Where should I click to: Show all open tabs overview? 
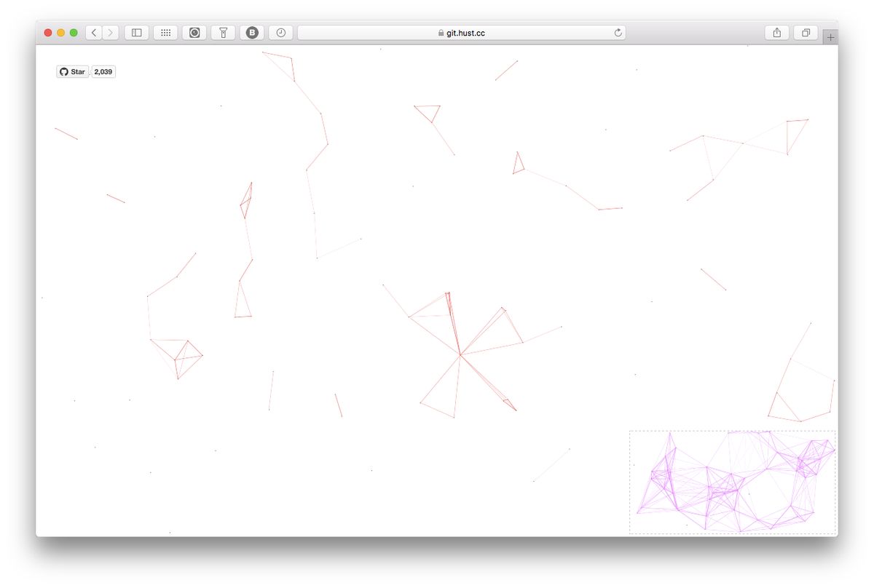tap(806, 32)
